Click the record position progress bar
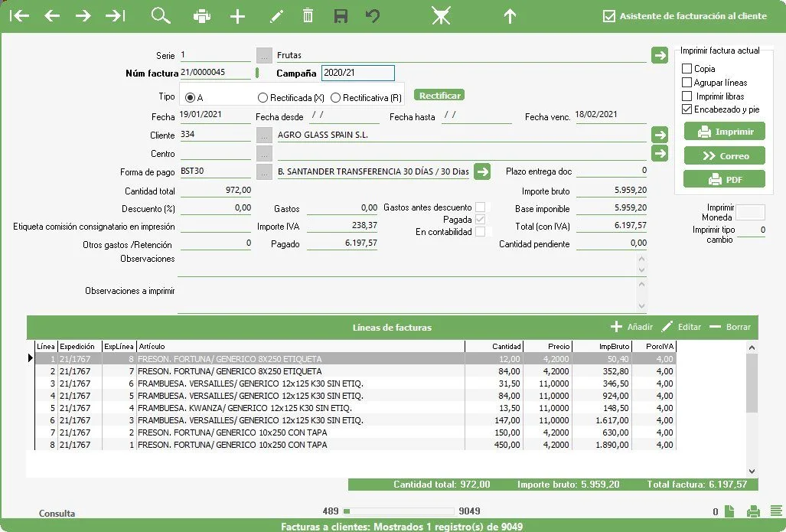The width and height of the screenshot is (786, 532). coord(399,511)
